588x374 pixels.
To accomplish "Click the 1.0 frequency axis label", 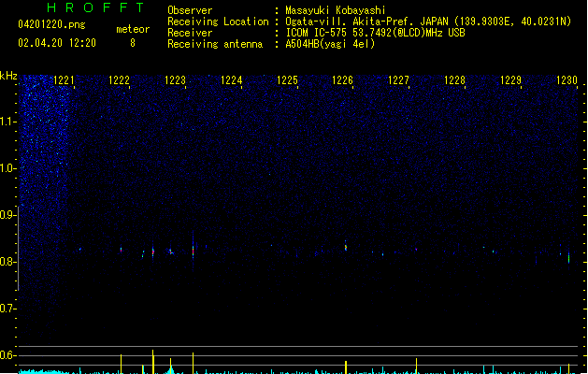I will point(7,168).
